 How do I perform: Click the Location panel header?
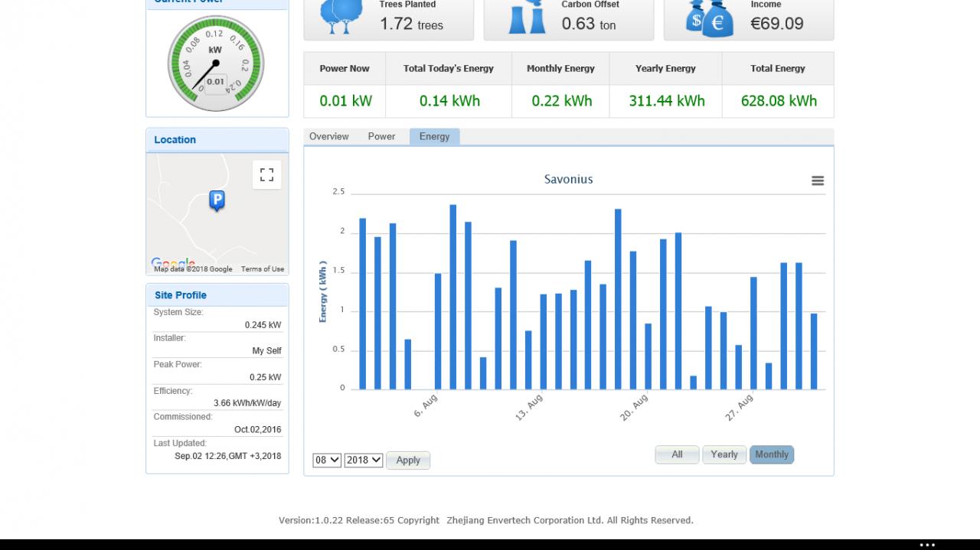coord(217,140)
